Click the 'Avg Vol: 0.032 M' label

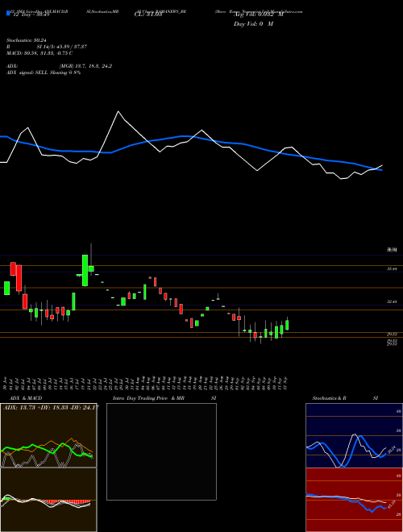(x=259, y=15)
